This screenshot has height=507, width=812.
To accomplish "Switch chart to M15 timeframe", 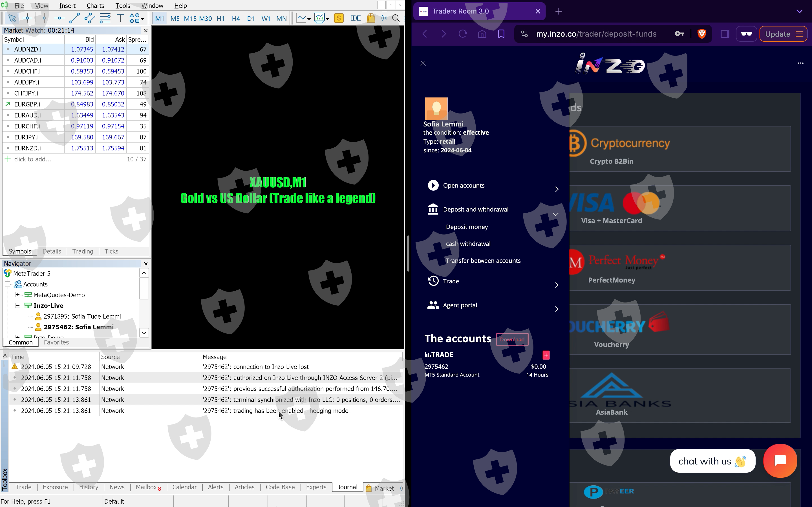I will point(190,18).
